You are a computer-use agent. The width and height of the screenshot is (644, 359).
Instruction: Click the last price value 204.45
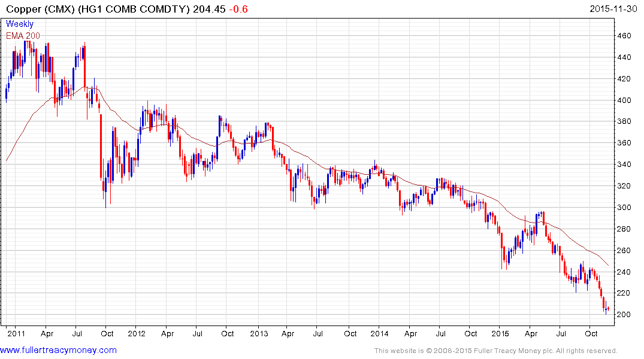click(x=209, y=9)
